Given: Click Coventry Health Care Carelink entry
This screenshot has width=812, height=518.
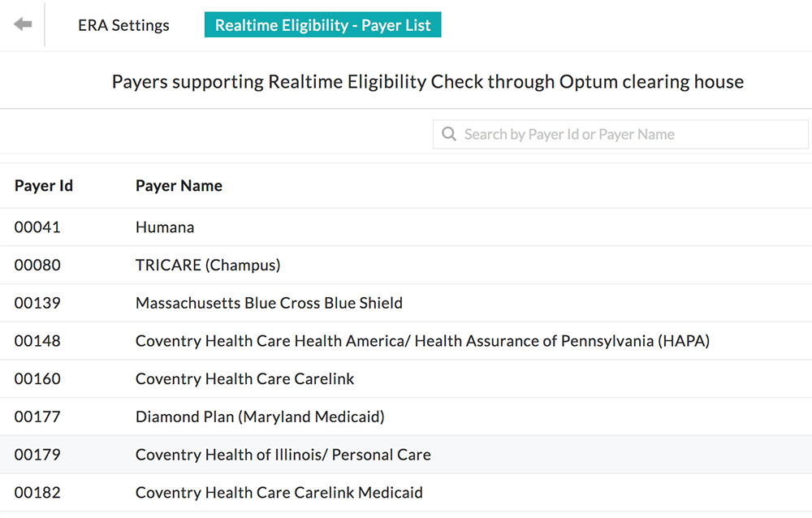Looking at the screenshot, I should [x=244, y=379].
